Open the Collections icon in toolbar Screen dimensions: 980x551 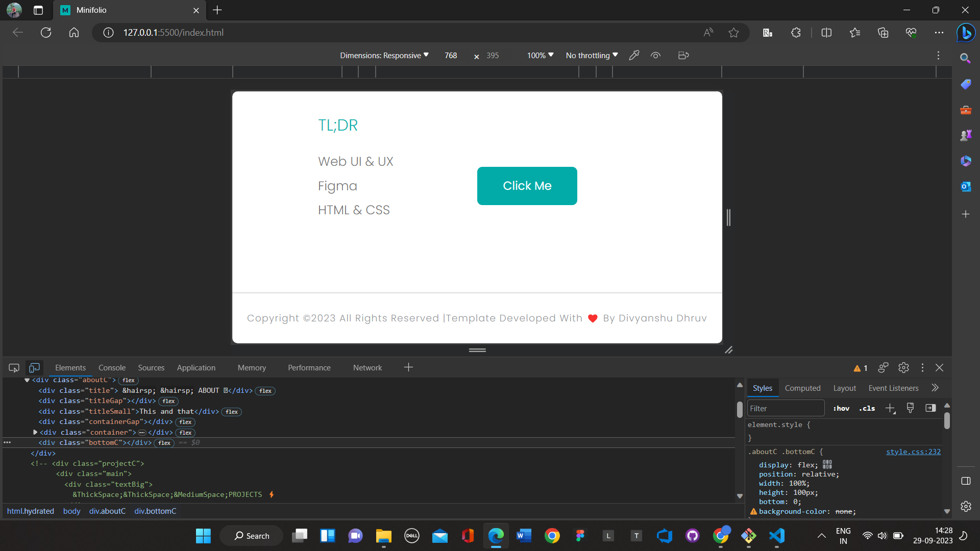(883, 33)
